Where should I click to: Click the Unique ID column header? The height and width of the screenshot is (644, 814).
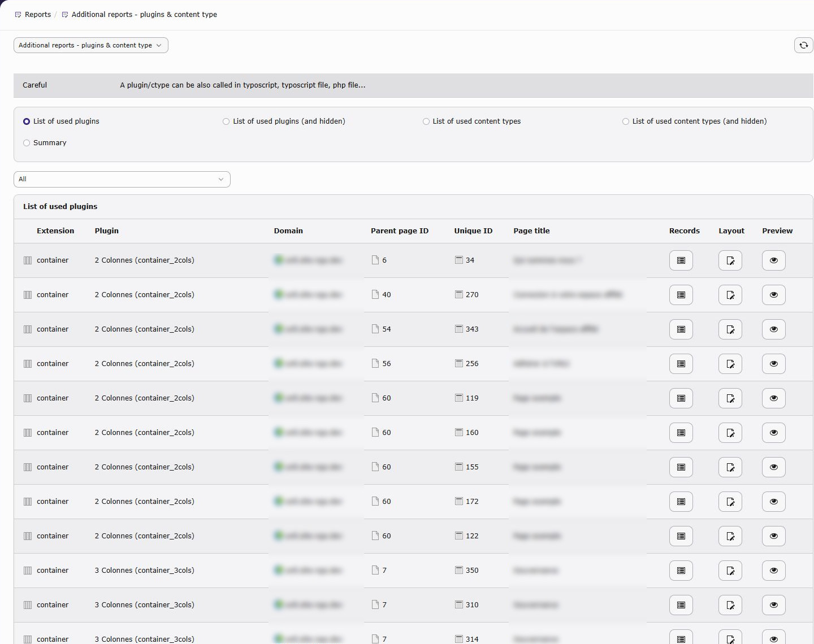(473, 231)
